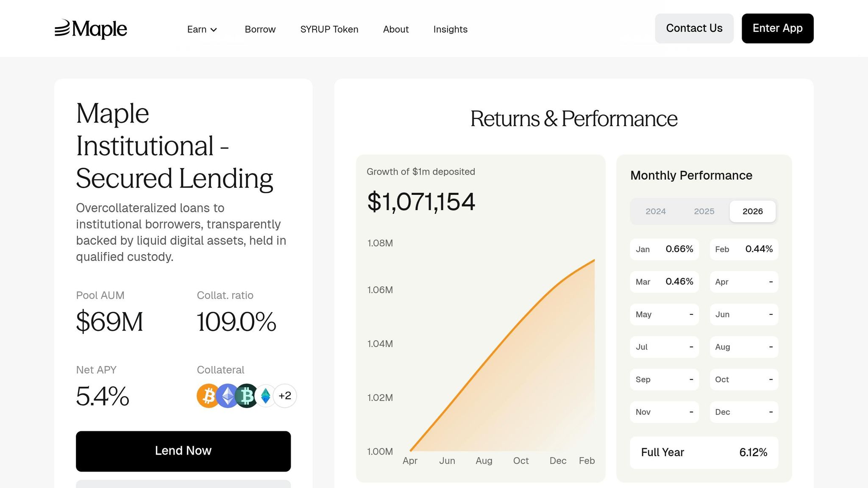
Task: Open the Insights page
Action: (450, 29)
